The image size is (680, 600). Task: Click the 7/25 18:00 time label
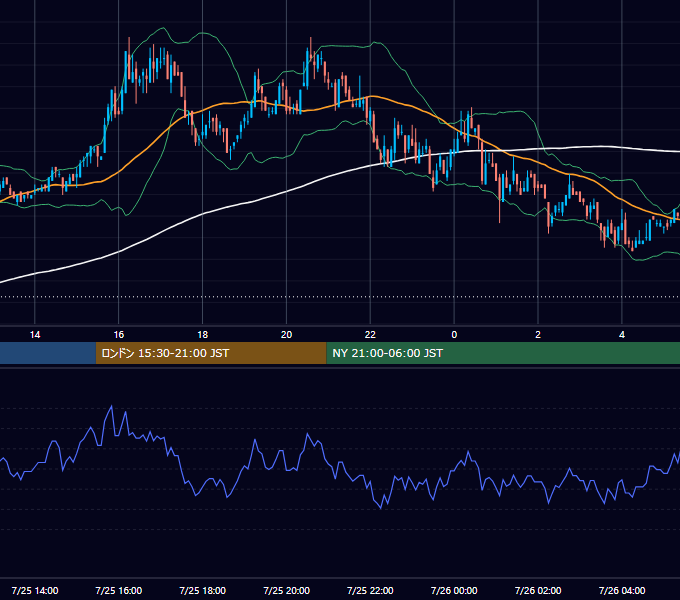203,590
